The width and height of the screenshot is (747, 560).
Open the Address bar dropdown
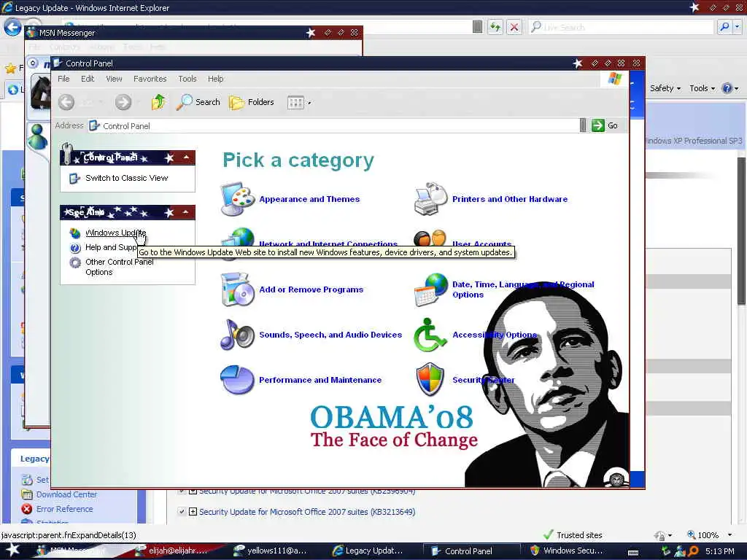[583, 125]
